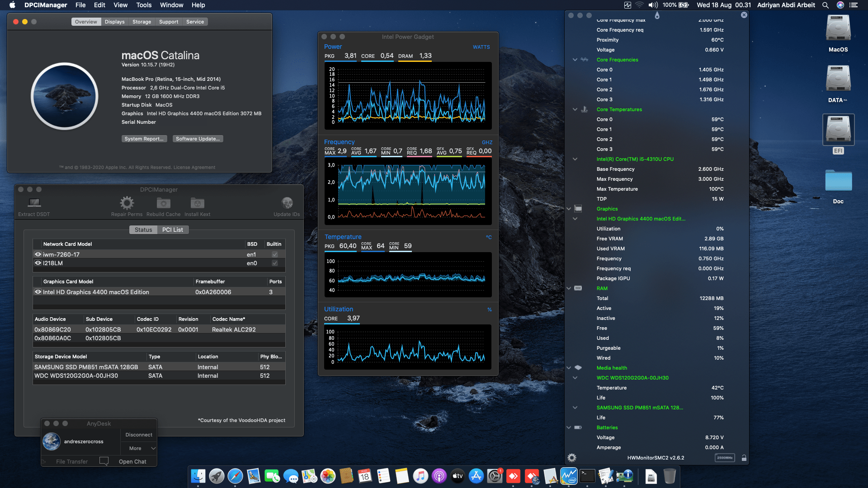Viewport: 868px width, 488px height.
Task: Close HWMonitorSMC2 panel with the X button
Action: coord(744,15)
